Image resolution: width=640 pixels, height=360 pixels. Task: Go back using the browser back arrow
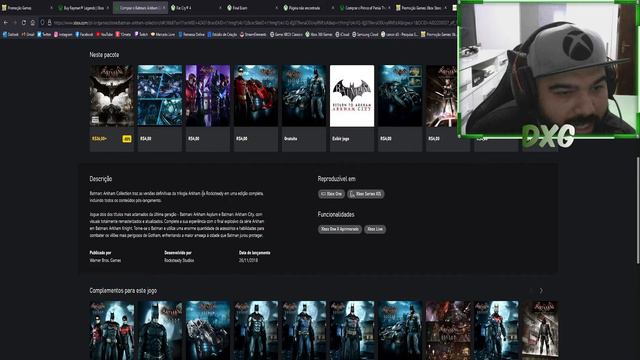[6, 23]
